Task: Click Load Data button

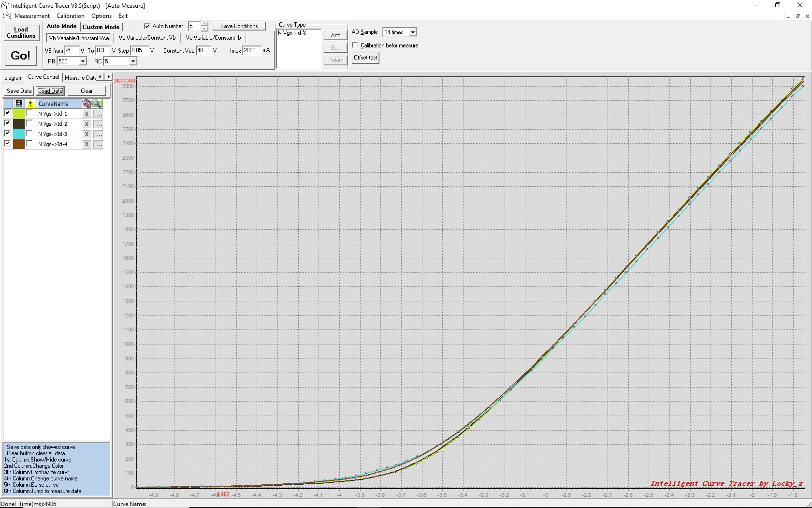Action: pos(50,91)
